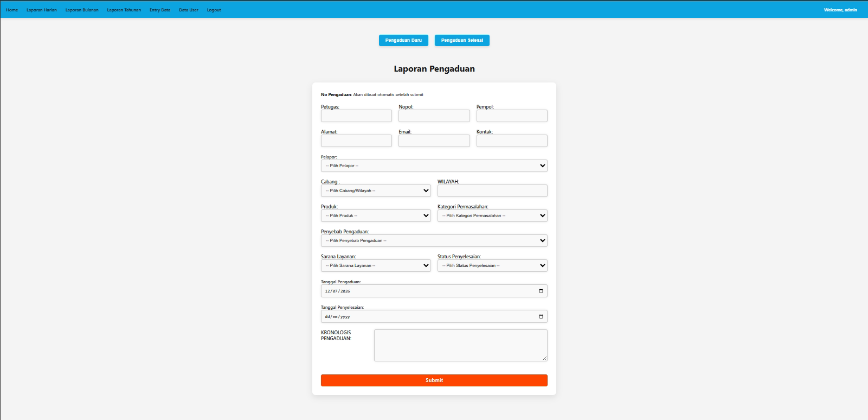Image resolution: width=868 pixels, height=420 pixels.
Task: Open the Cabang selection dropdown
Action: (376, 190)
